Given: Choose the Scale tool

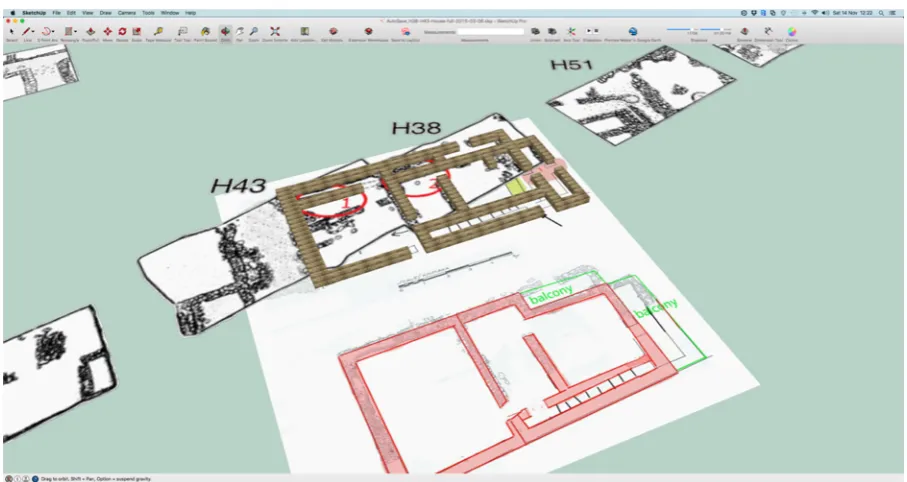Looking at the screenshot, I should pos(137,32).
